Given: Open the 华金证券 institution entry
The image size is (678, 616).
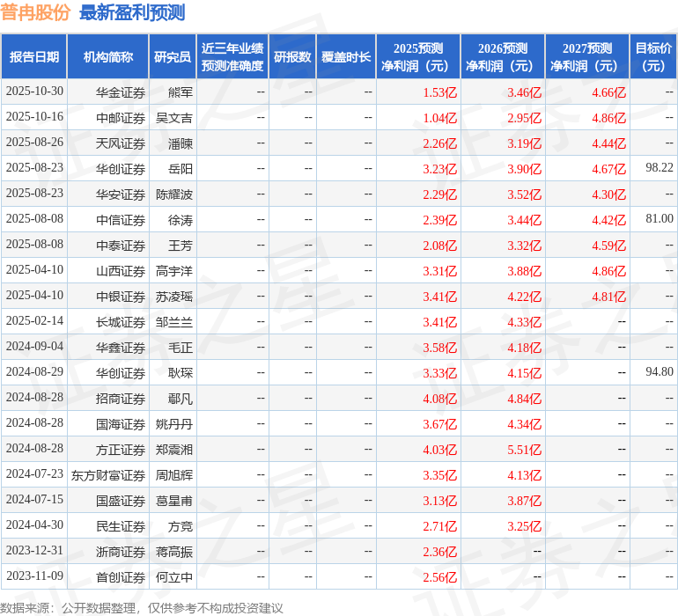Looking at the screenshot, I should (x=121, y=92).
